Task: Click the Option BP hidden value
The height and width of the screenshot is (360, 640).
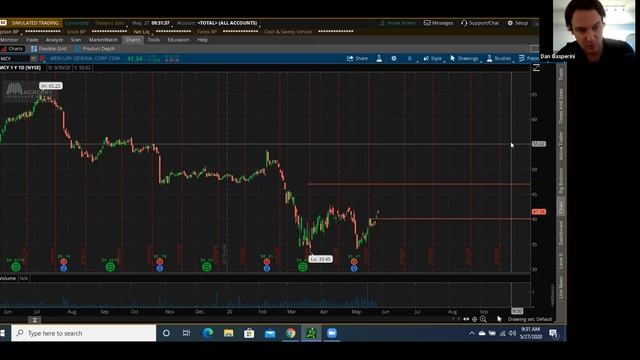Action: pos(43,31)
